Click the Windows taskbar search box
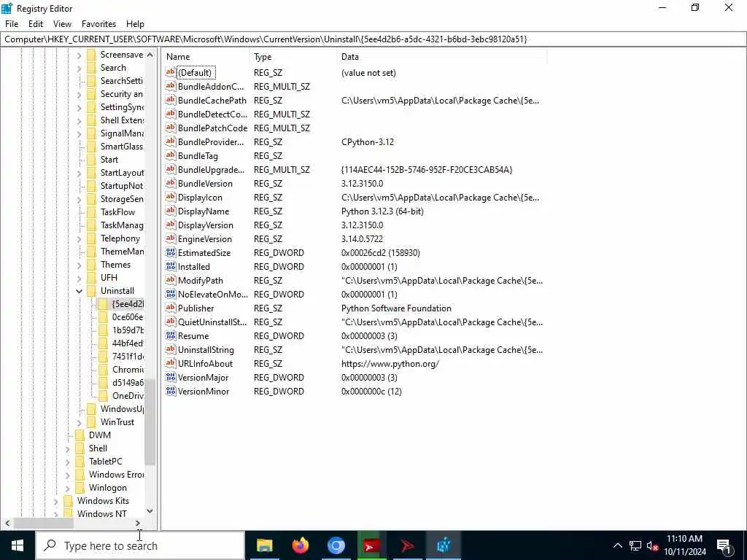 point(141,545)
